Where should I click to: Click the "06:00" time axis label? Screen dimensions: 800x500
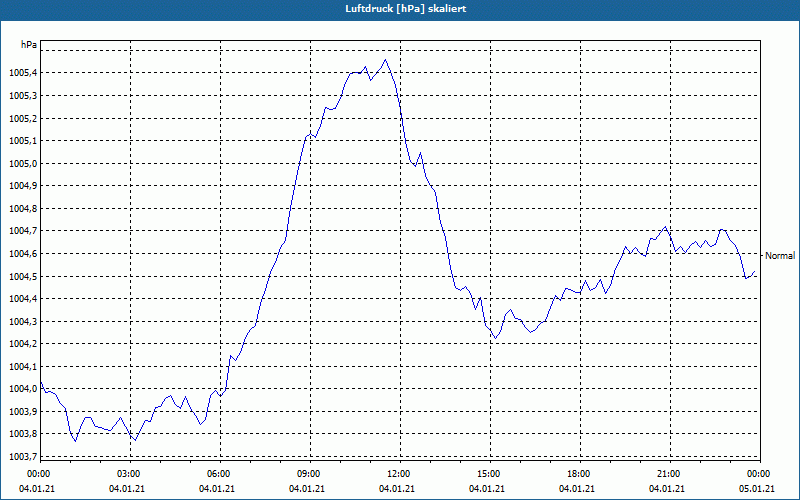[218, 474]
